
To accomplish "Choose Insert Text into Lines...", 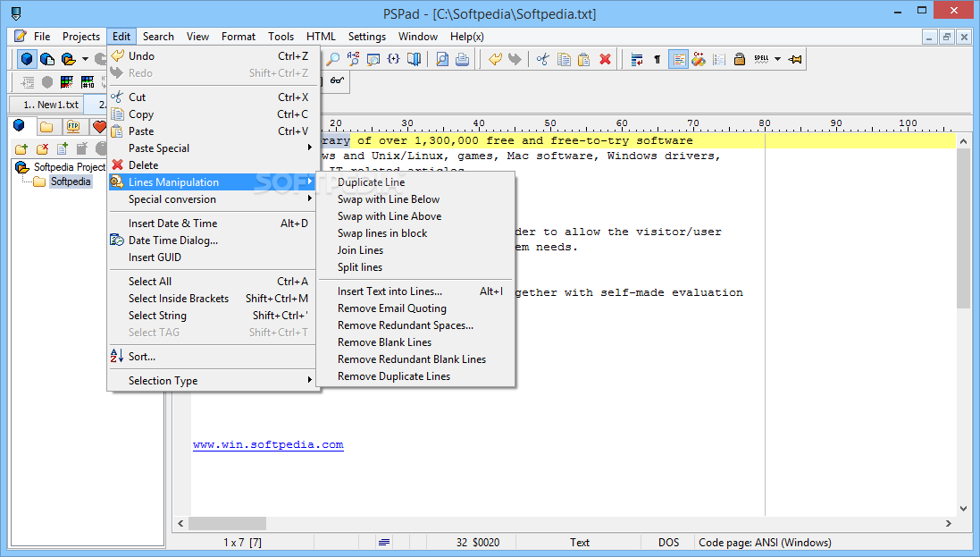I will click(x=415, y=291).
